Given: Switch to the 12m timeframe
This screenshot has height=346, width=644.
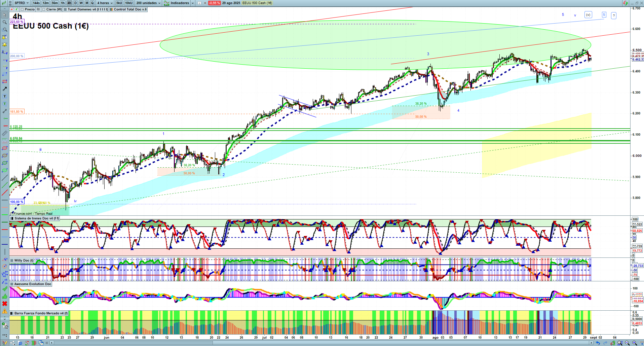Looking at the screenshot, I should coord(46,3).
